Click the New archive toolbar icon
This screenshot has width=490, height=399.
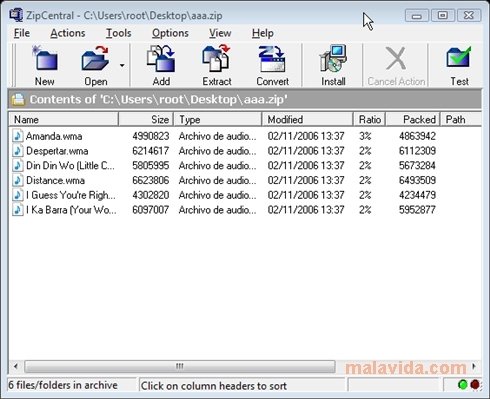coord(45,58)
